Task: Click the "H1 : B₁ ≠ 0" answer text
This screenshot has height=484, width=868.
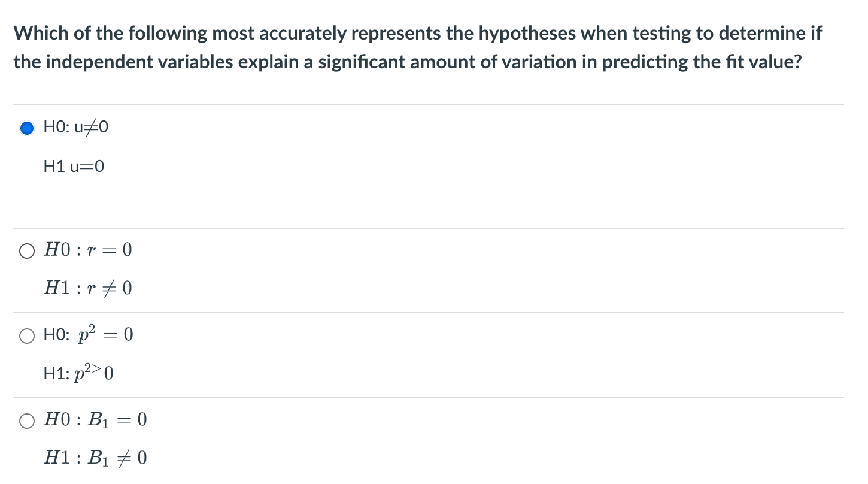Action: click(95, 459)
